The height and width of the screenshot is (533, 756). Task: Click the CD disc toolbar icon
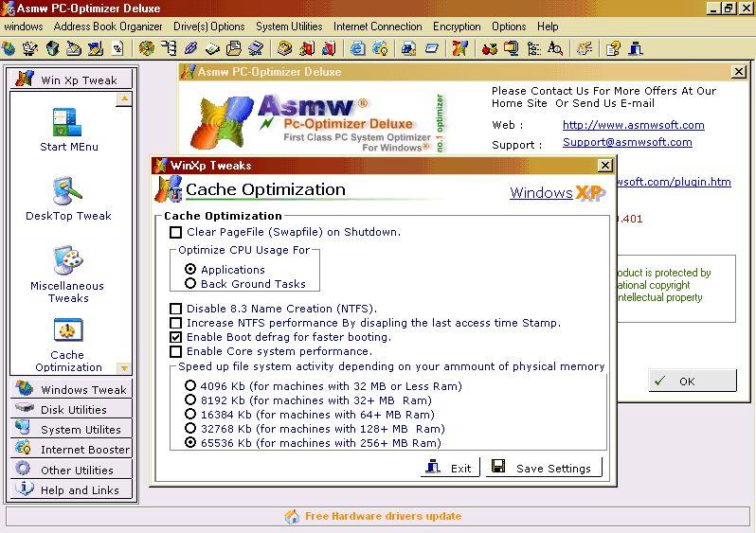click(146, 48)
